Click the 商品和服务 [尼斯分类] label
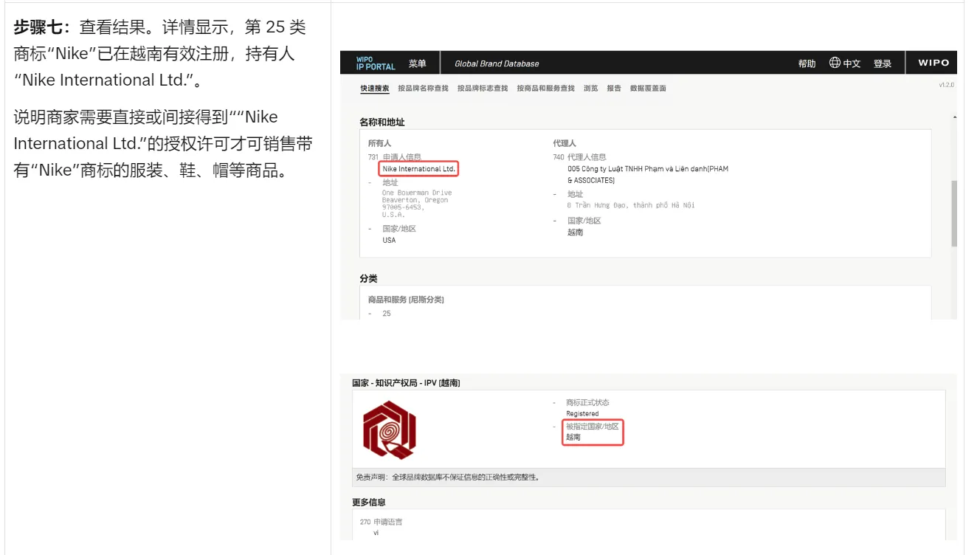 (406, 300)
